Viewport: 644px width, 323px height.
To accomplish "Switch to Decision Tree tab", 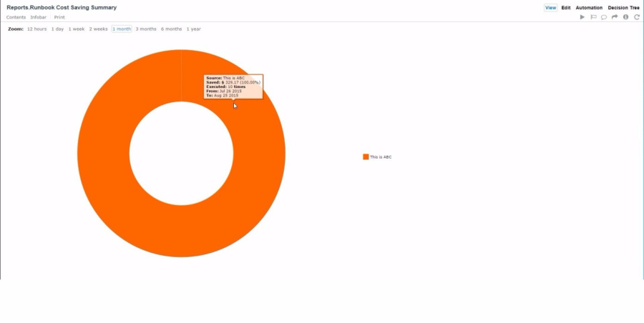I will [623, 8].
